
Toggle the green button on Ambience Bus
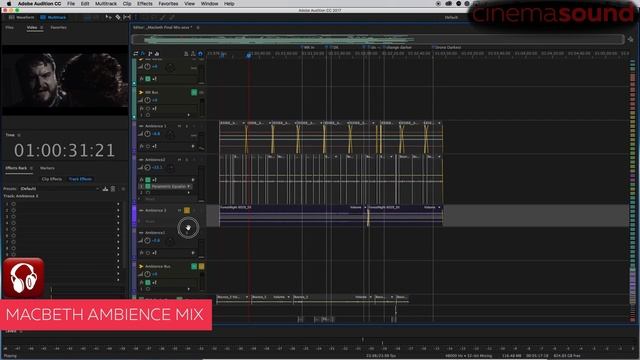(x=194, y=266)
